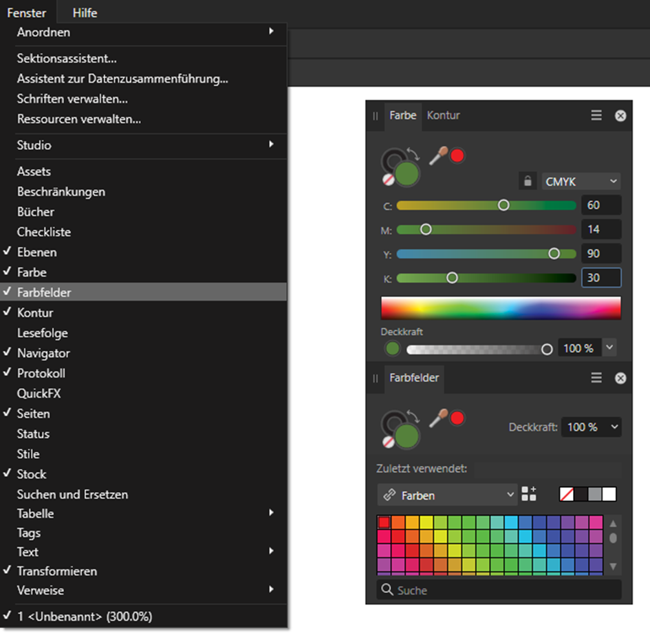Select the green fill circle in Farbe panel
Viewport: 650px width, 644px height.
(x=407, y=174)
